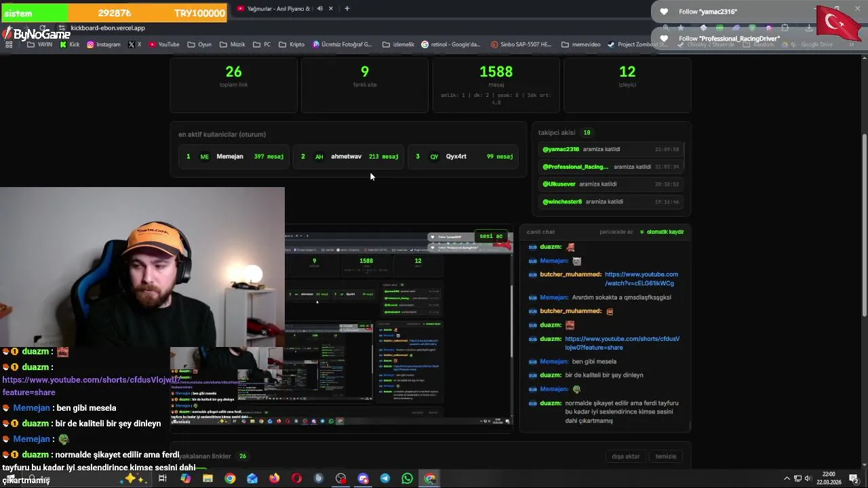
Task: Open Opera from the taskbar
Action: [x=296, y=479]
